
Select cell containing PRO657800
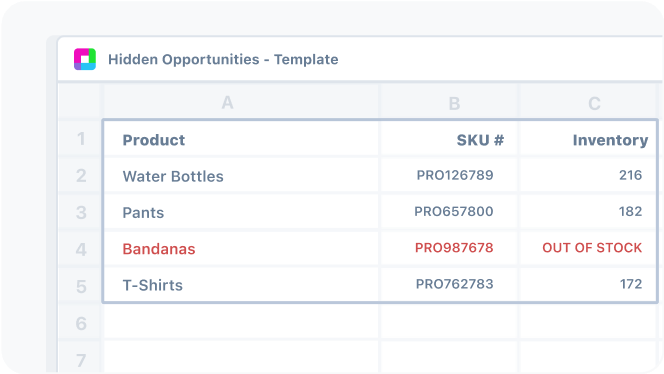pyautogui.click(x=449, y=212)
